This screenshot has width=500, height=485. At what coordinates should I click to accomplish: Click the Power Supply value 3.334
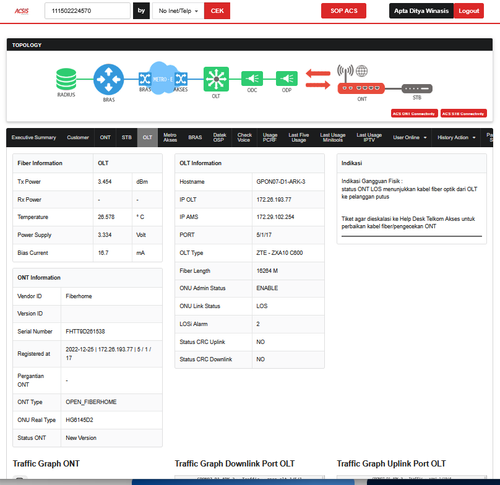click(105, 235)
